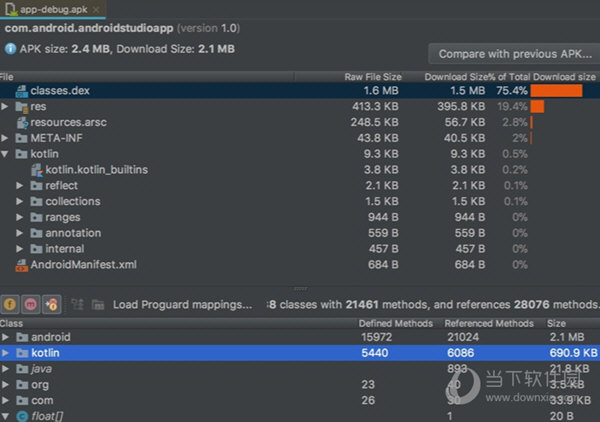Click the resources.arsc file icon
600x422 pixels.
click(22, 123)
